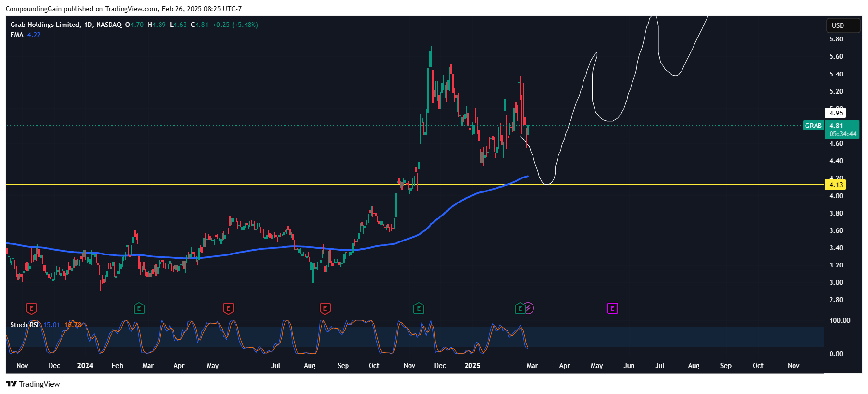868x394 pixels.
Task: Click the change value +0.25 (+5.48%)
Action: click(x=235, y=25)
